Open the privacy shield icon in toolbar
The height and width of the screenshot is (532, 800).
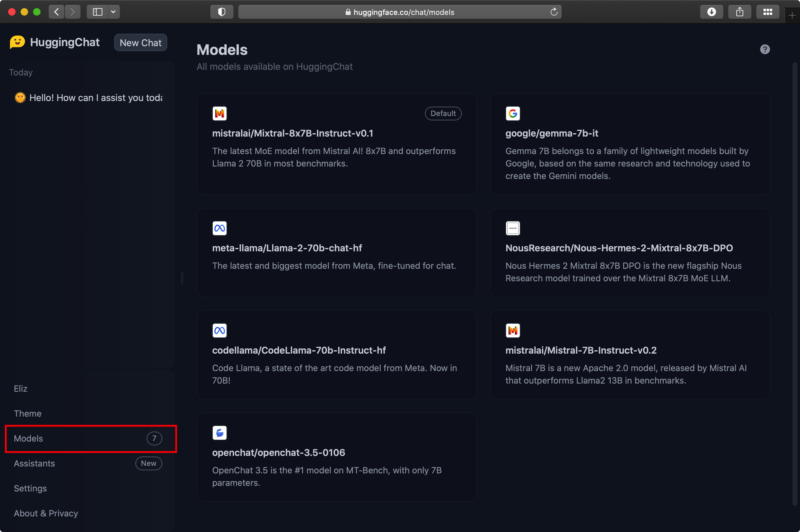tap(222, 12)
